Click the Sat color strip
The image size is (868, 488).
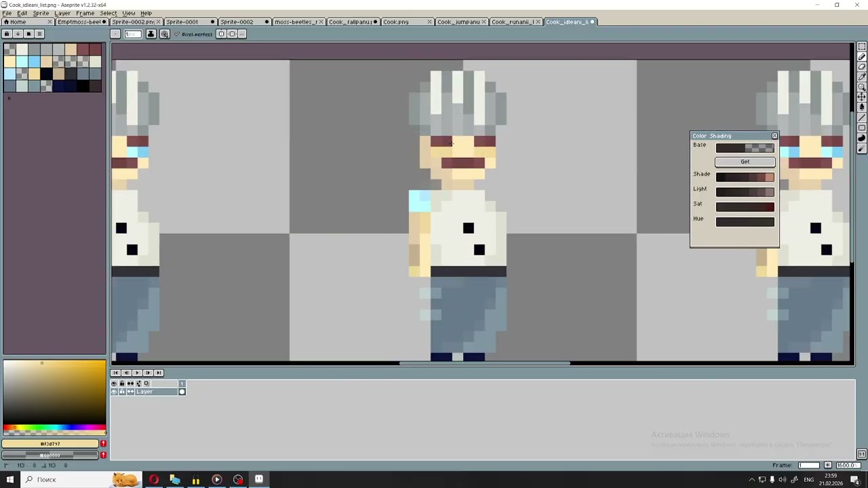click(745, 207)
